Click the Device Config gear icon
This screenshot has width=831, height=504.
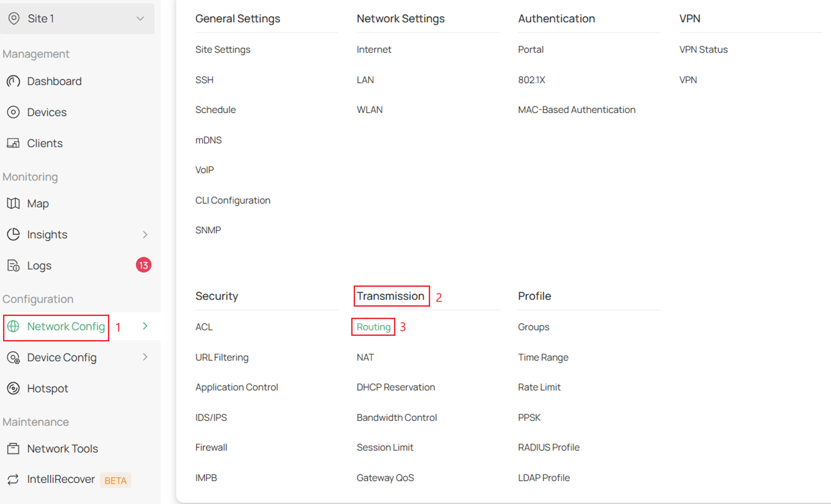click(13, 357)
